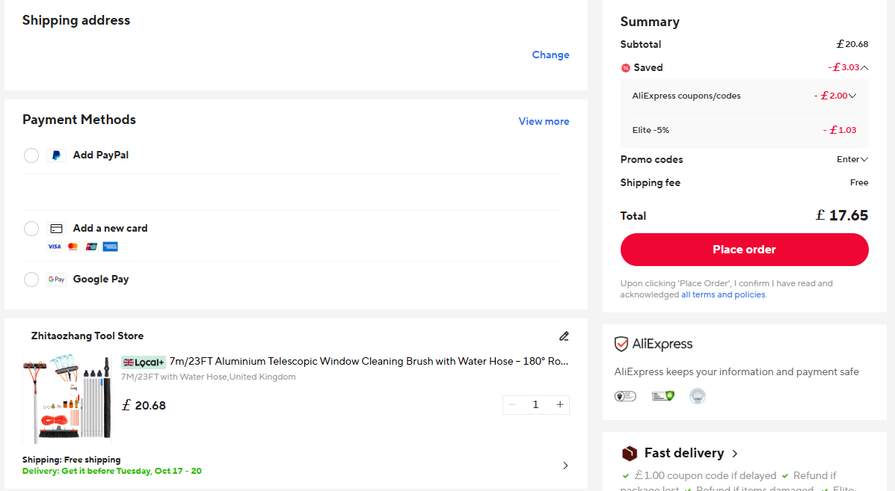The height and width of the screenshot is (491, 895).
Task: Click the Delivery before Tuesday, Oct 17 - 20 text
Action: coord(112,471)
